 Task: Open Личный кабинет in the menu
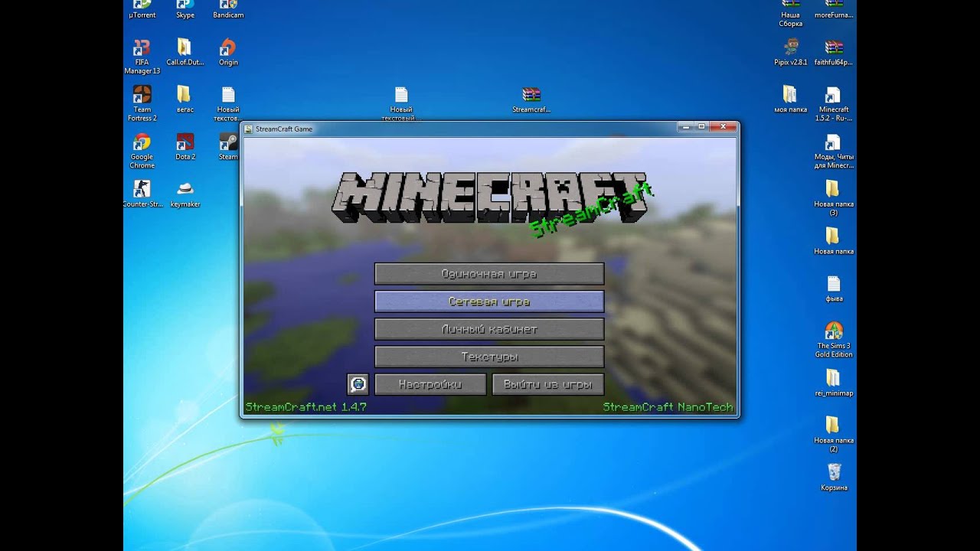tap(489, 329)
